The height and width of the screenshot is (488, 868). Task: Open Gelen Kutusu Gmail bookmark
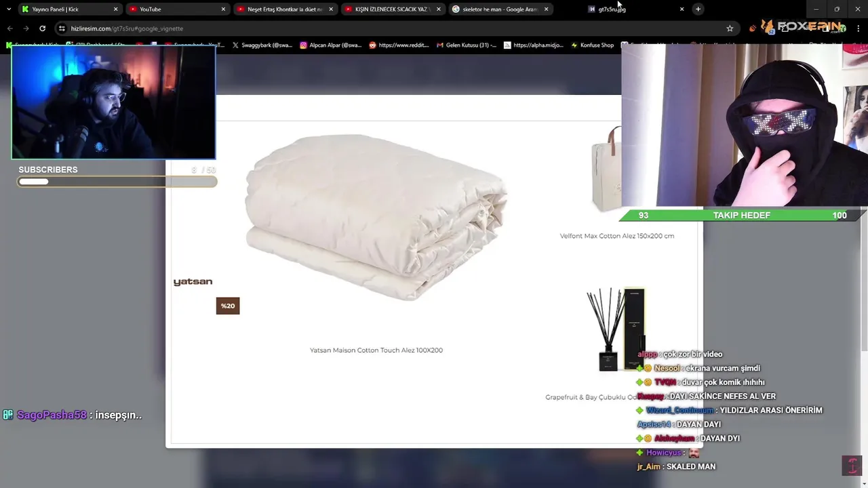[467, 45]
